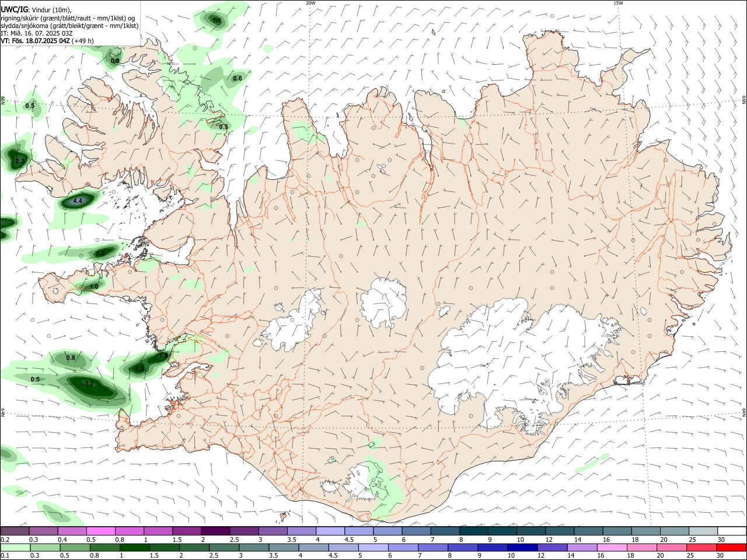Pick the violet swatch between 12 and 14, lower row
The height and width of the screenshot is (560, 747).
551,548
